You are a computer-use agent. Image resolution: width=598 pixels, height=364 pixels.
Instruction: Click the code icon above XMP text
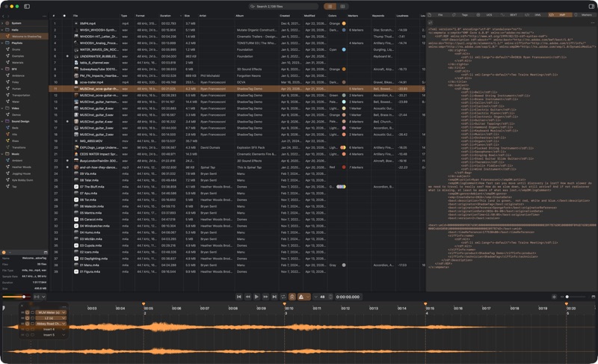pos(431,22)
